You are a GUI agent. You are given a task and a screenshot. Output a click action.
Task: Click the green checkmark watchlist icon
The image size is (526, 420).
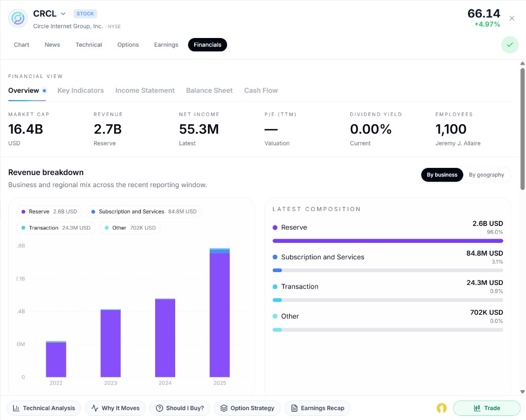510,45
